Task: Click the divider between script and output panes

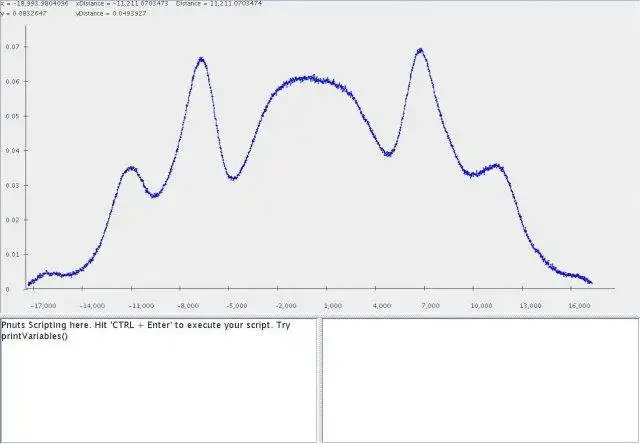Action: [x=319, y=380]
